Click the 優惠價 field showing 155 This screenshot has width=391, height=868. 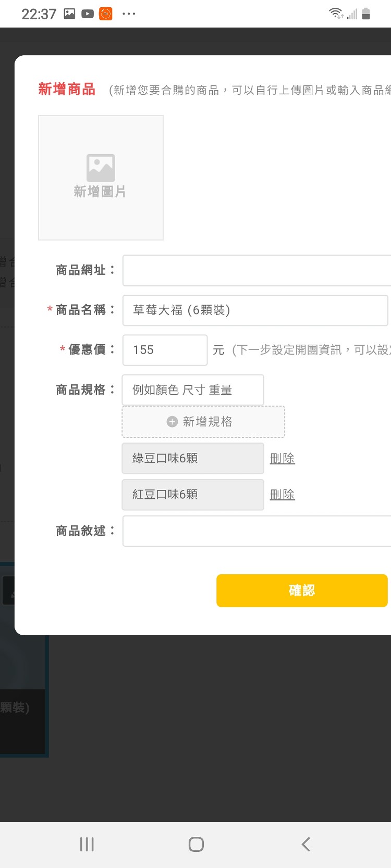tap(165, 350)
